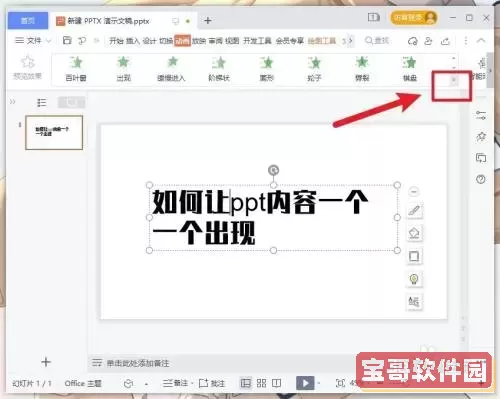Switch to Slide Sorter view in status bar
The image size is (500, 399).
point(261,383)
